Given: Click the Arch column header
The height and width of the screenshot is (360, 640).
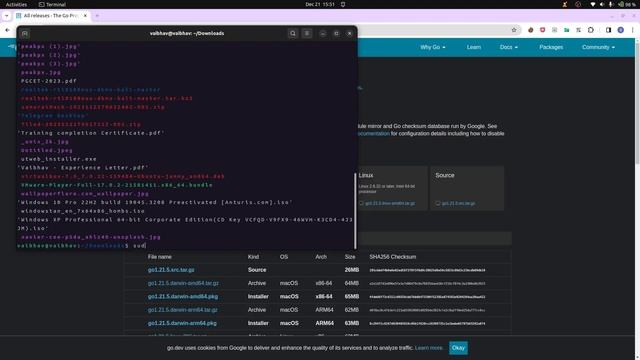Looking at the screenshot, I should point(321,257).
